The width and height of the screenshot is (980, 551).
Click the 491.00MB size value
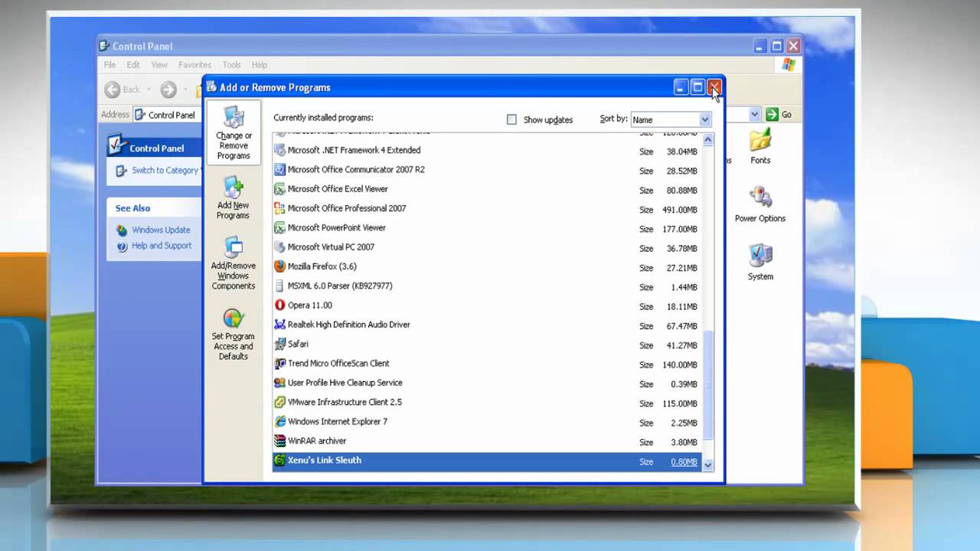coord(680,210)
